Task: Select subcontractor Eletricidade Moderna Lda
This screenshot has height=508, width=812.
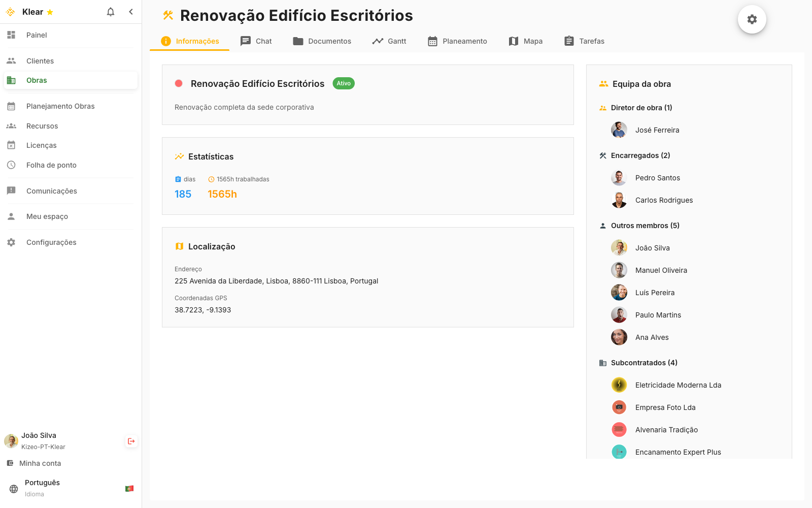Action: click(678, 385)
